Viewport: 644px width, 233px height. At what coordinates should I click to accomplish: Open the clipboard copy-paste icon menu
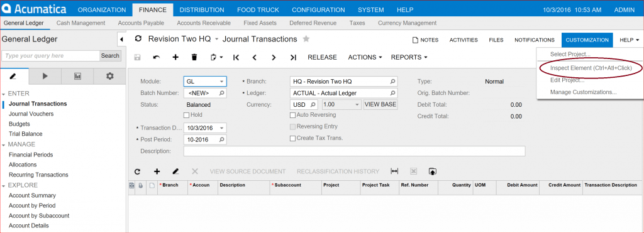point(216,57)
